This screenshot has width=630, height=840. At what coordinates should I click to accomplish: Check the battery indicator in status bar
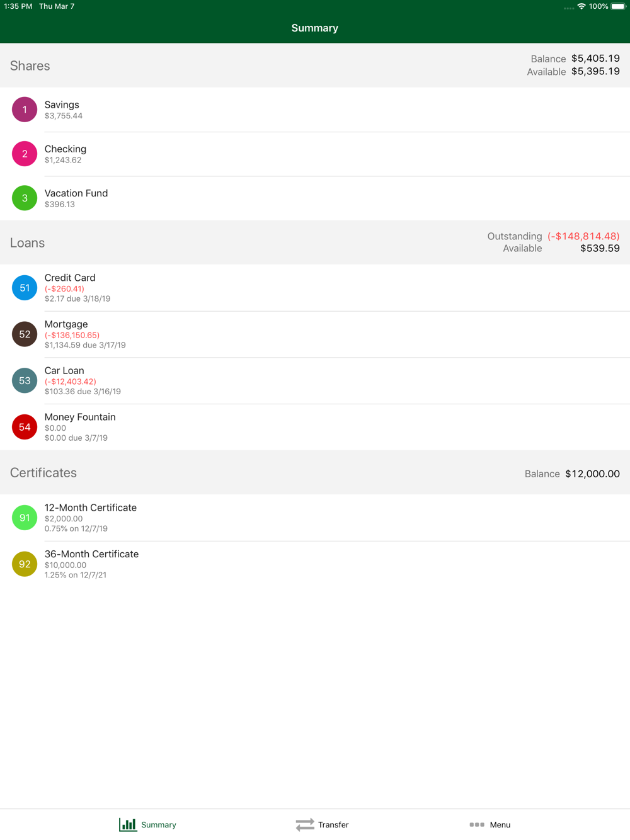click(619, 6)
